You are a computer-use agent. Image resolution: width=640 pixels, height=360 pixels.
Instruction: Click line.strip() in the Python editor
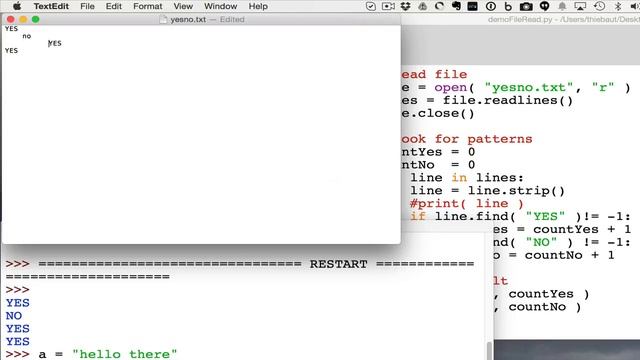click(516, 191)
